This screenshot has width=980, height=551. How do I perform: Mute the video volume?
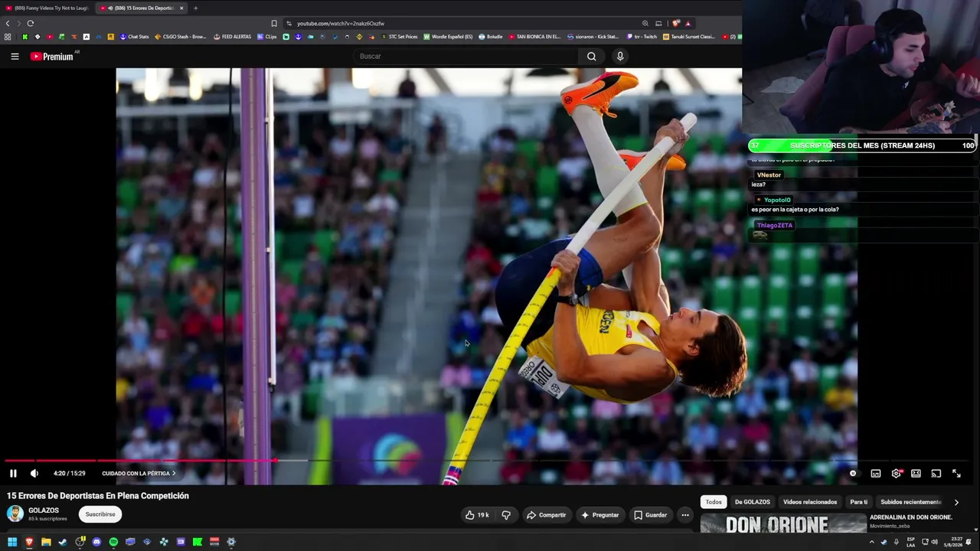tap(34, 474)
